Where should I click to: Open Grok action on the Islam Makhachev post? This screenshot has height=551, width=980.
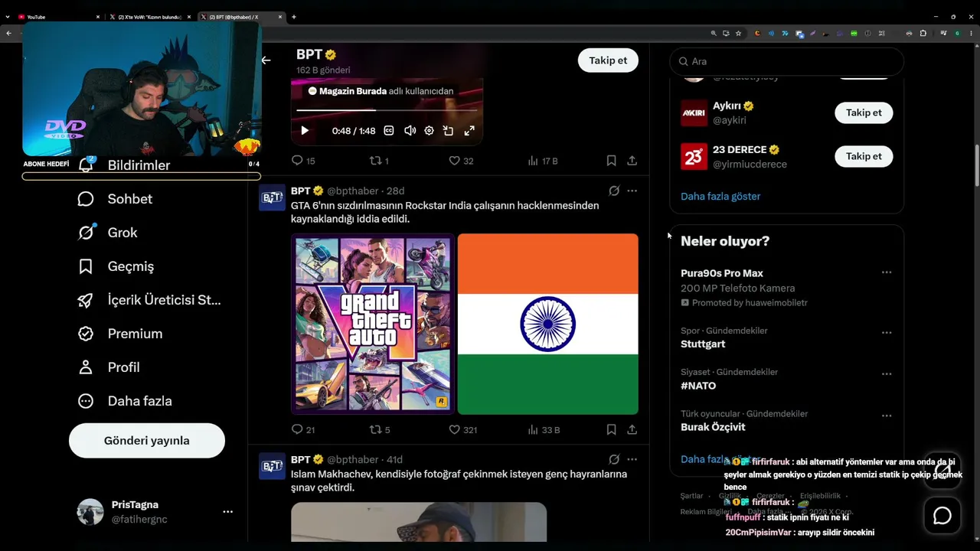pos(614,459)
